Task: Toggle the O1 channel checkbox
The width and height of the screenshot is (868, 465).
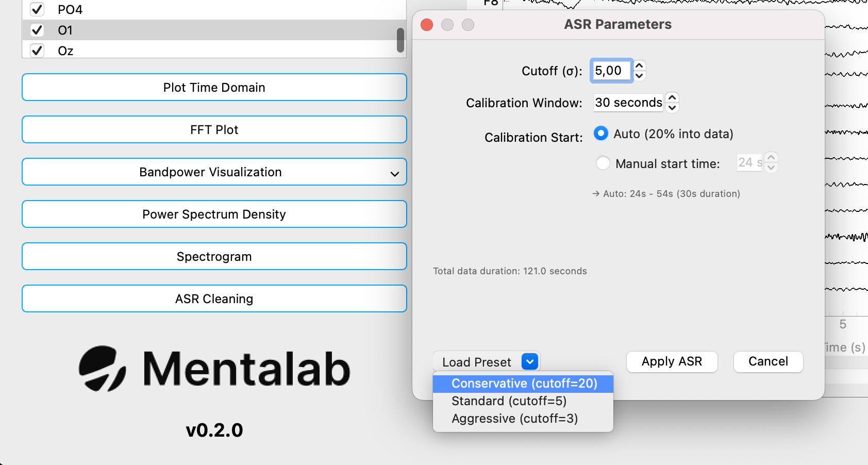Action: coord(37,30)
